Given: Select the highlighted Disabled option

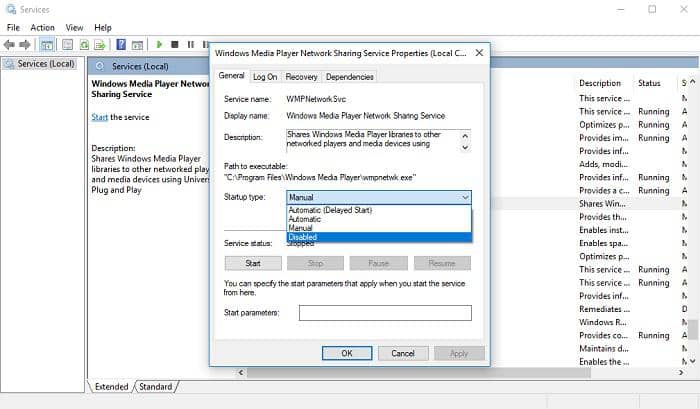Looking at the screenshot, I should [x=379, y=237].
